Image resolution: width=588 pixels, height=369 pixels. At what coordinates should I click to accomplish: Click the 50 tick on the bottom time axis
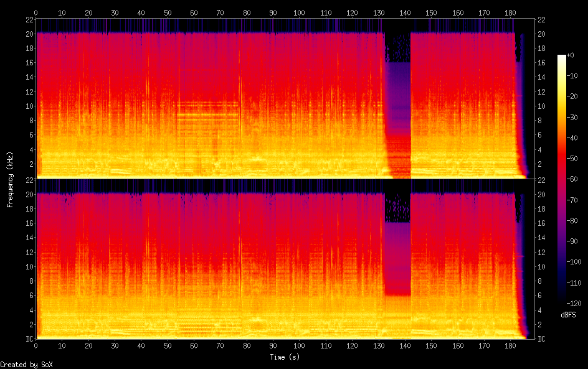tap(168, 346)
